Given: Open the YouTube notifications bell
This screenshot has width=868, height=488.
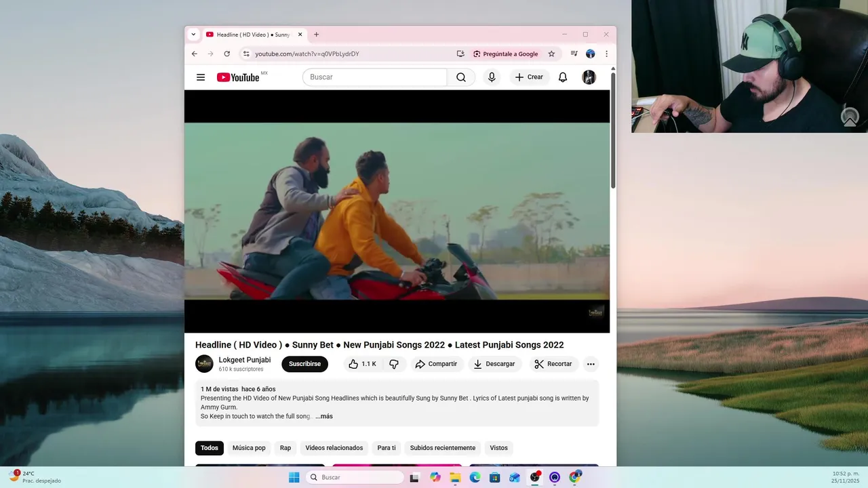Looking at the screenshot, I should (563, 77).
